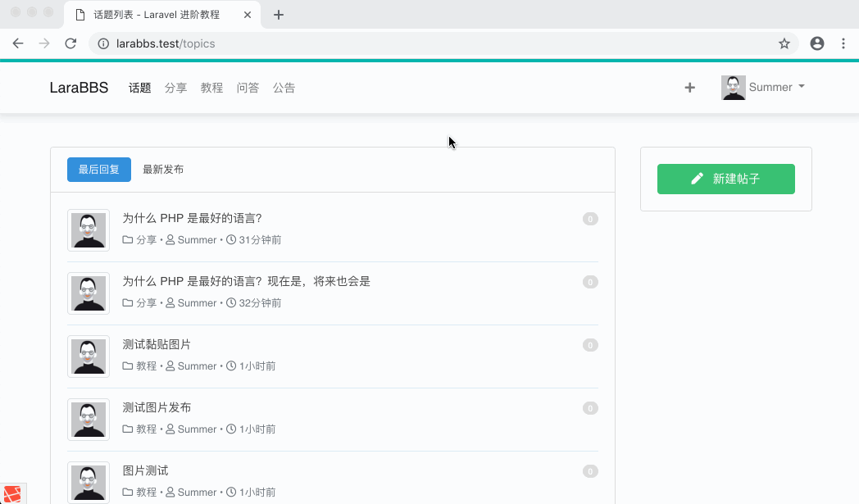Select the 最后回复 tab

[x=98, y=169]
